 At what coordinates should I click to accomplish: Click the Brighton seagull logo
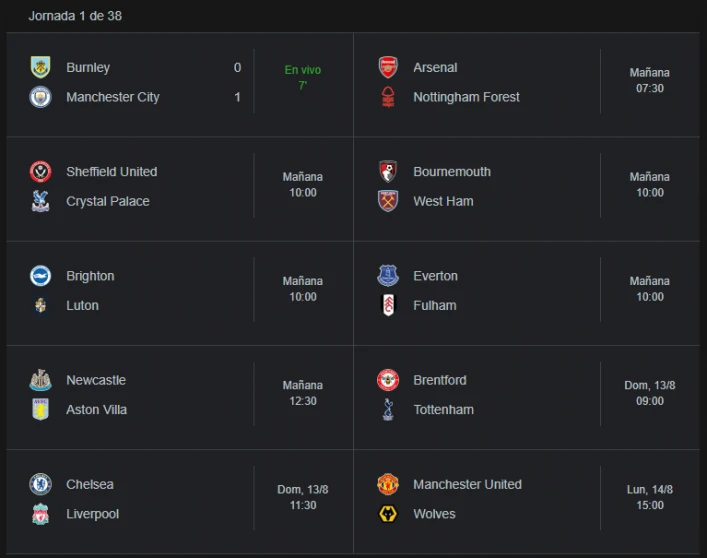[40, 276]
